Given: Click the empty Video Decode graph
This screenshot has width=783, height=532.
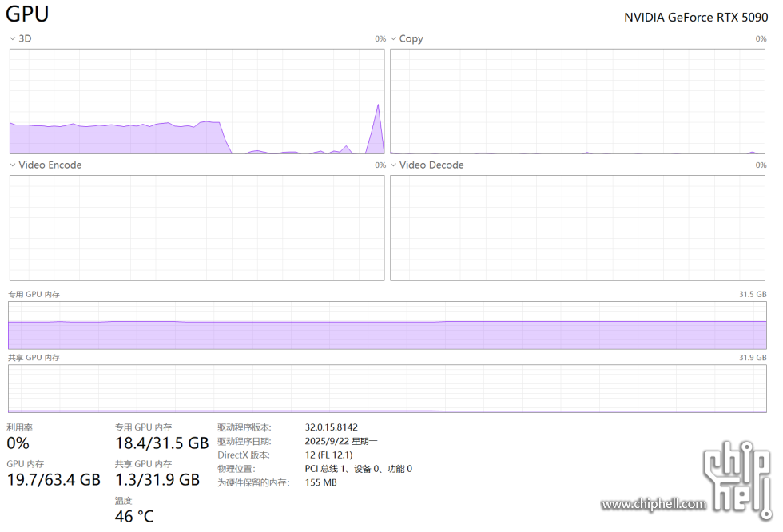Looking at the screenshot, I should 578,228.
